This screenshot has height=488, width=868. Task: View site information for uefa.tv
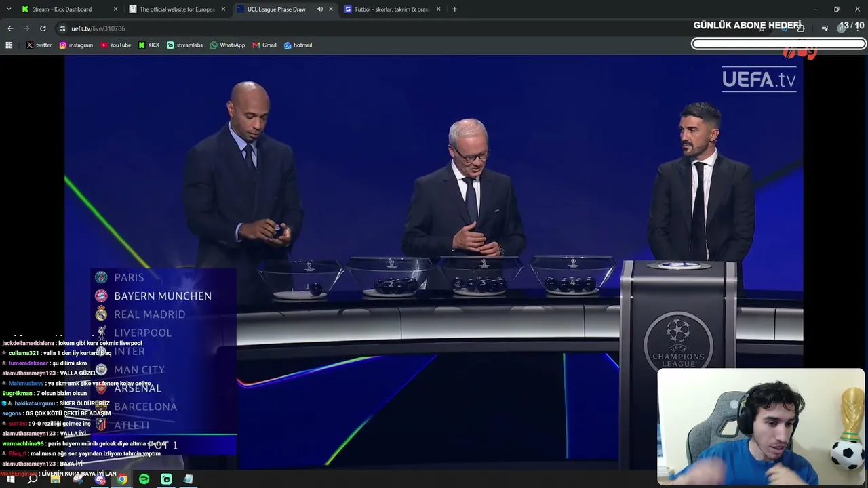coord(62,28)
